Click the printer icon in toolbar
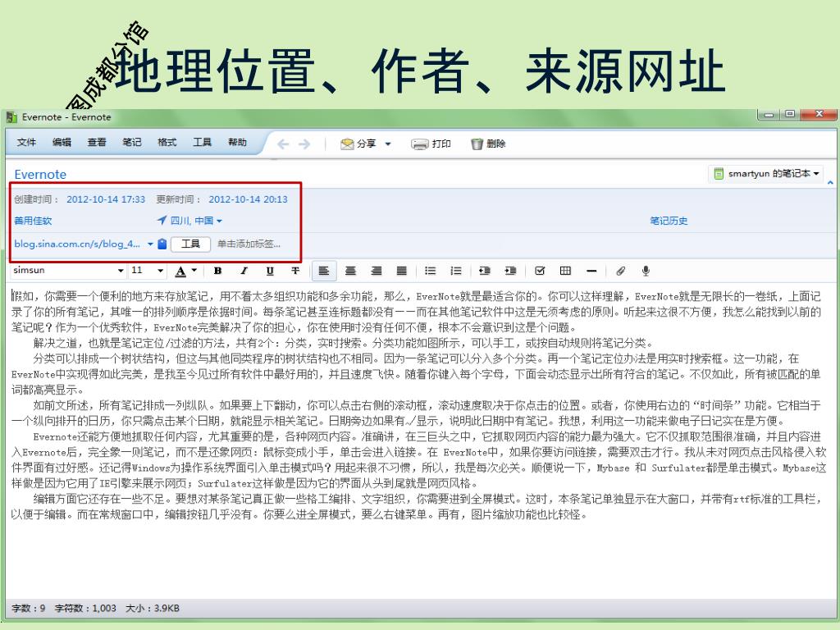 pos(419,144)
